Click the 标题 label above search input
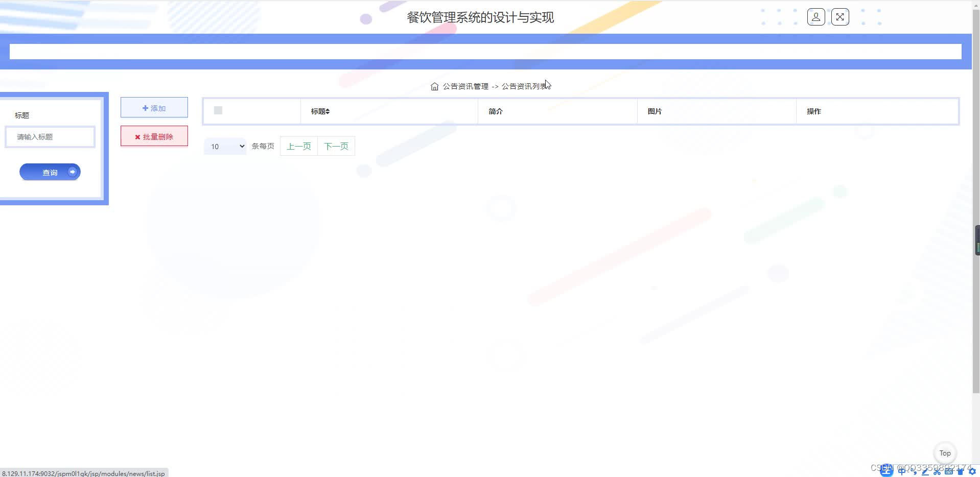 22,115
